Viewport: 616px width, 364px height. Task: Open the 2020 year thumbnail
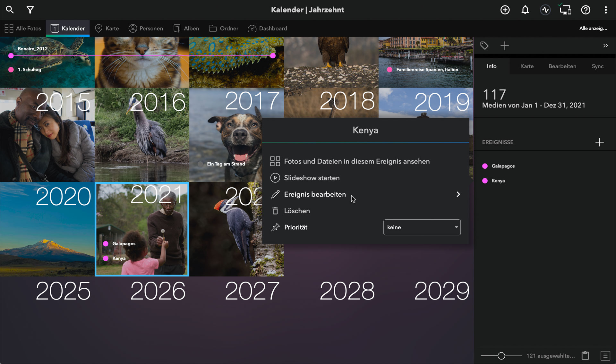click(47, 229)
